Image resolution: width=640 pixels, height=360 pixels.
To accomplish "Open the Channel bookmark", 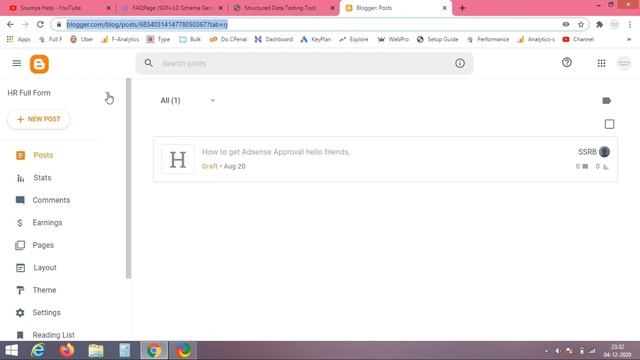I will pos(578,39).
